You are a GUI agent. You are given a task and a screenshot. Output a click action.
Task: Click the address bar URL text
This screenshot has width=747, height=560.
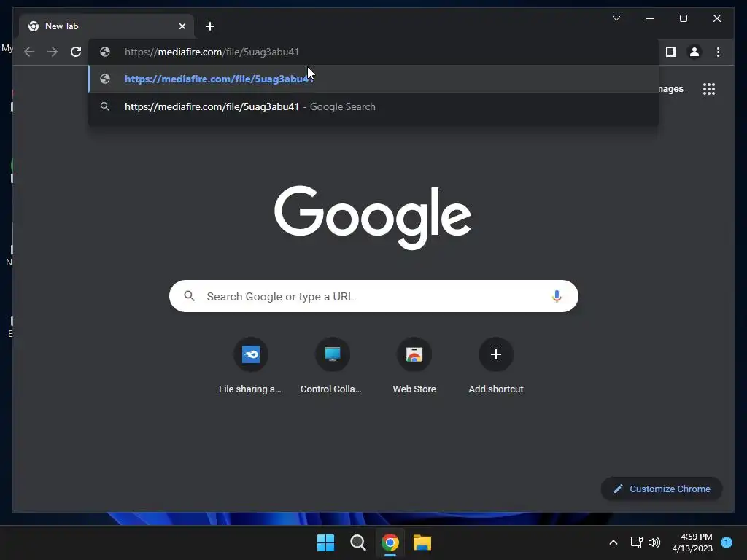click(212, 52)
